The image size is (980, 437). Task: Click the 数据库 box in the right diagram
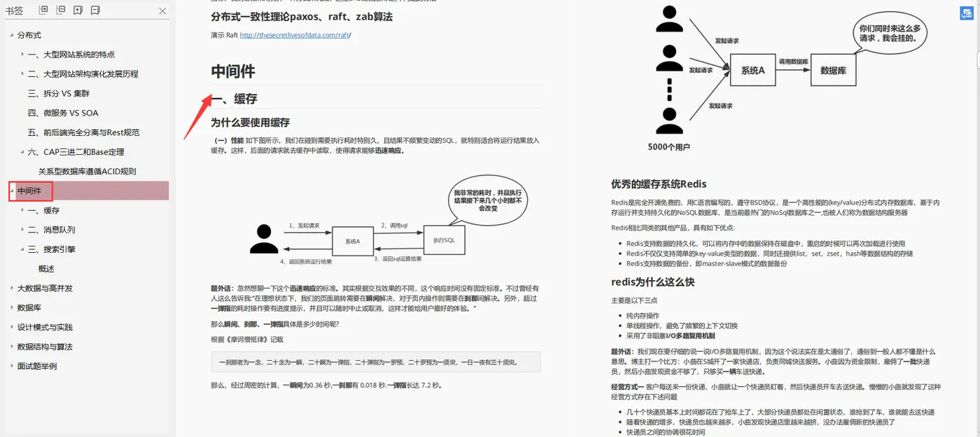[833, 70]
